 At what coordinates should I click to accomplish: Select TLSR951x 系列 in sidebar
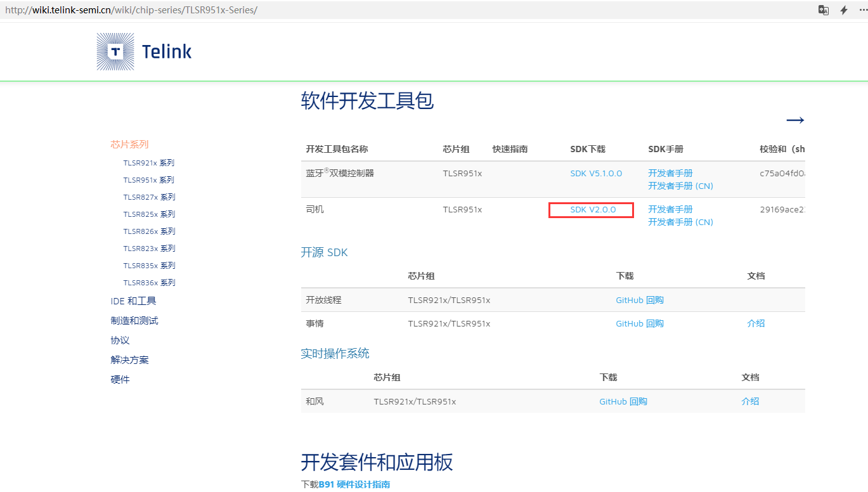pyautogui.click(x=149, y=180)
